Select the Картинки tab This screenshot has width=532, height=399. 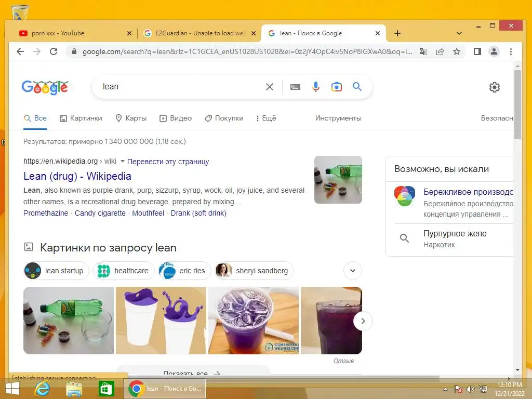(x=81, y=118)
